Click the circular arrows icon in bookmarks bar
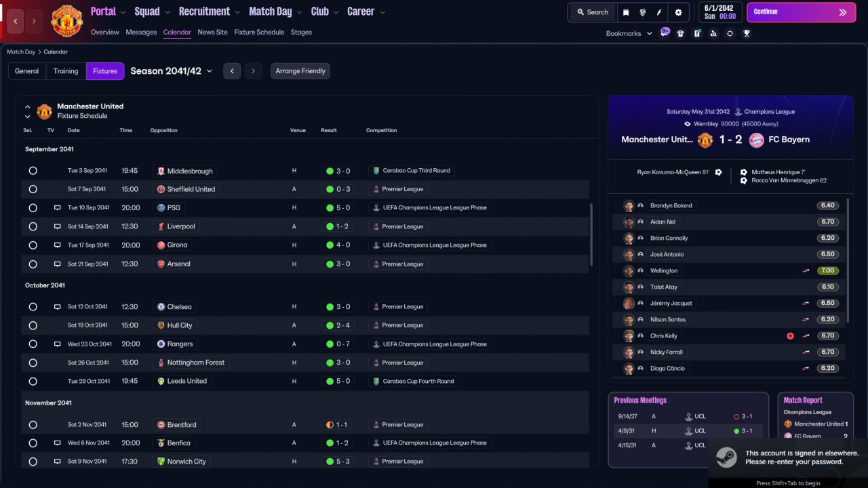Screen dimensions: 868x488 [x=730, y=33]
